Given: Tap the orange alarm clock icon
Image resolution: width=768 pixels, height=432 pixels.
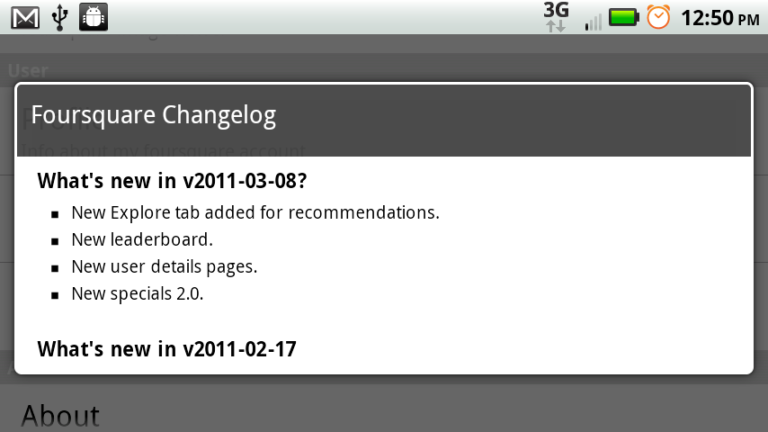Looking at the screenshot, I should 658,18.
